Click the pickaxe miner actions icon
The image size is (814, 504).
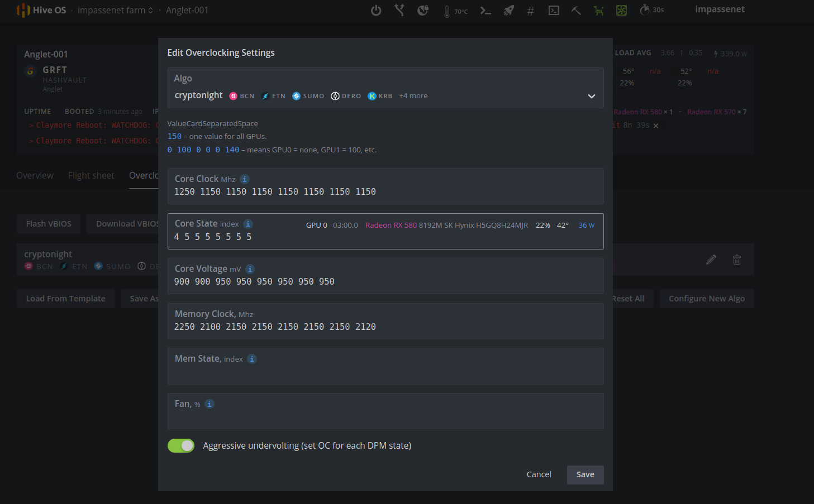pos(576,11)
